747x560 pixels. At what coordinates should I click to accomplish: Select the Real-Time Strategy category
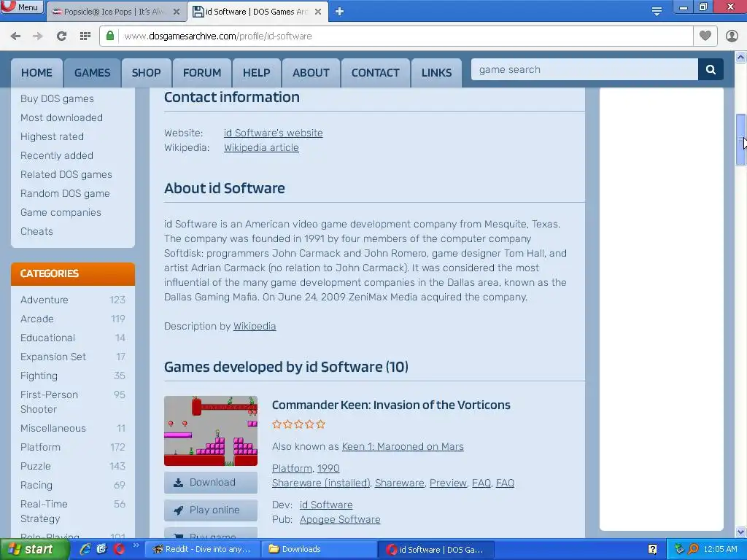point(44,511)
